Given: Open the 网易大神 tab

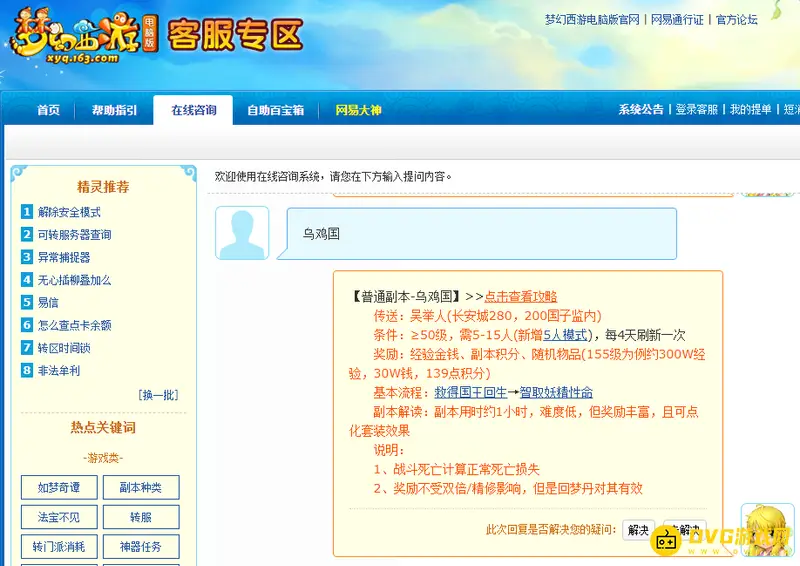Looking at the screenshot, I should pyautogui.click(x=358, y=110).
